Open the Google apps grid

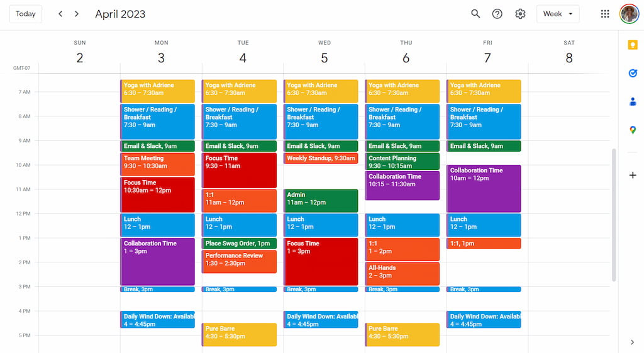(x=605, y=14)
